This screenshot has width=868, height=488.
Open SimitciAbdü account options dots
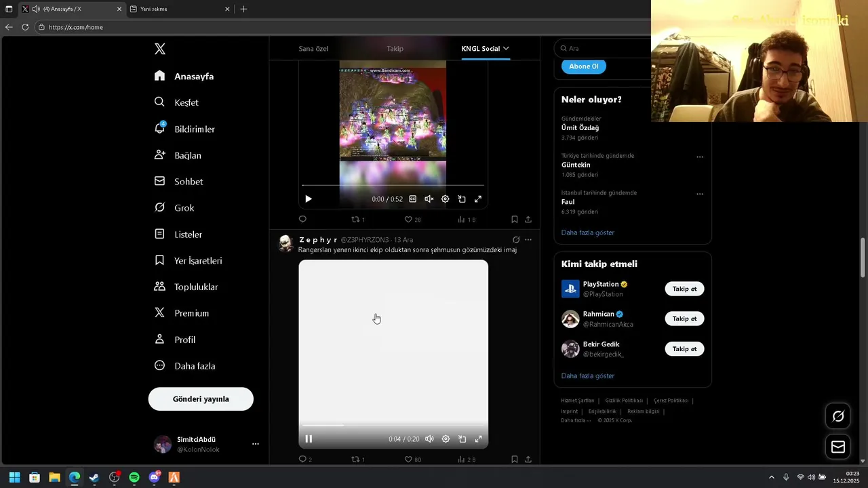256,444
